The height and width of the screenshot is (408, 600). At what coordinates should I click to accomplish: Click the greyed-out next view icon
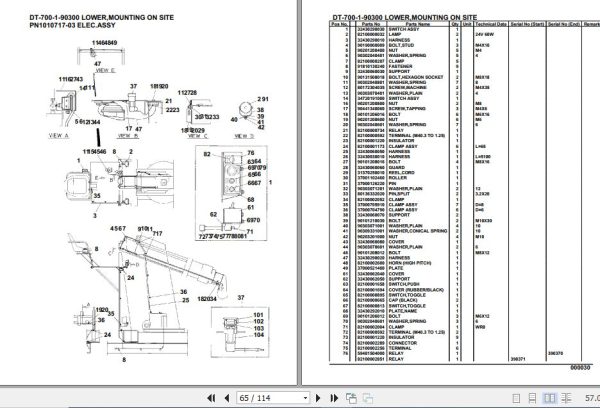(368, 398)
